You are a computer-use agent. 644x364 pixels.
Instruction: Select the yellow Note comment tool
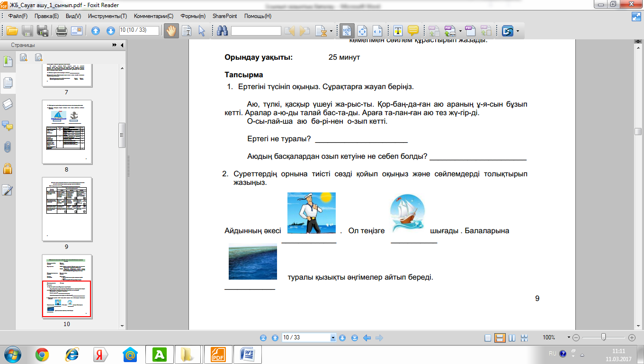click(413, 31)
